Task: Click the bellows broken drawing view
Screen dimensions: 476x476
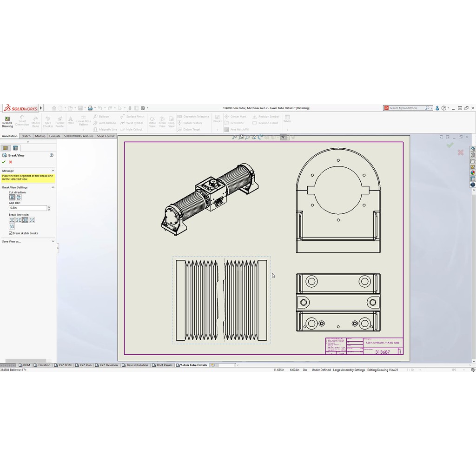Action: pyautogui.click(x=222, y=300)
